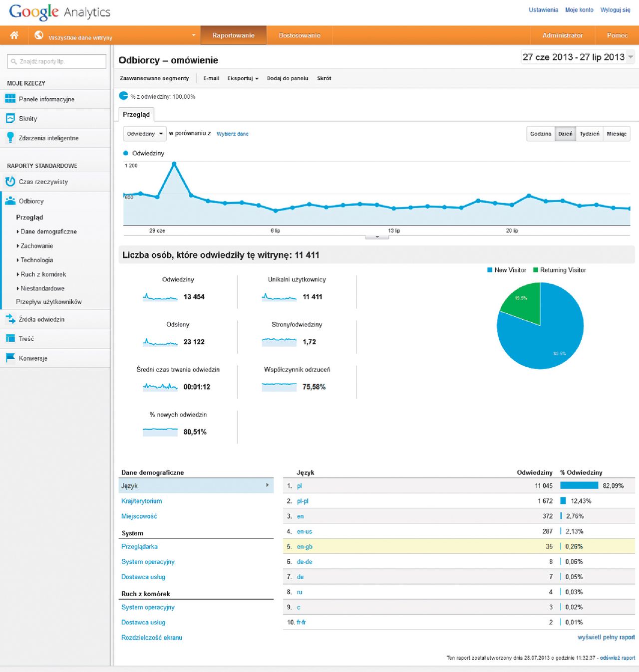The height and width of the screenshot is (672, 639).
Task: Open the Odwiedziny metric dropdown
Action: [x=144, y=134]
